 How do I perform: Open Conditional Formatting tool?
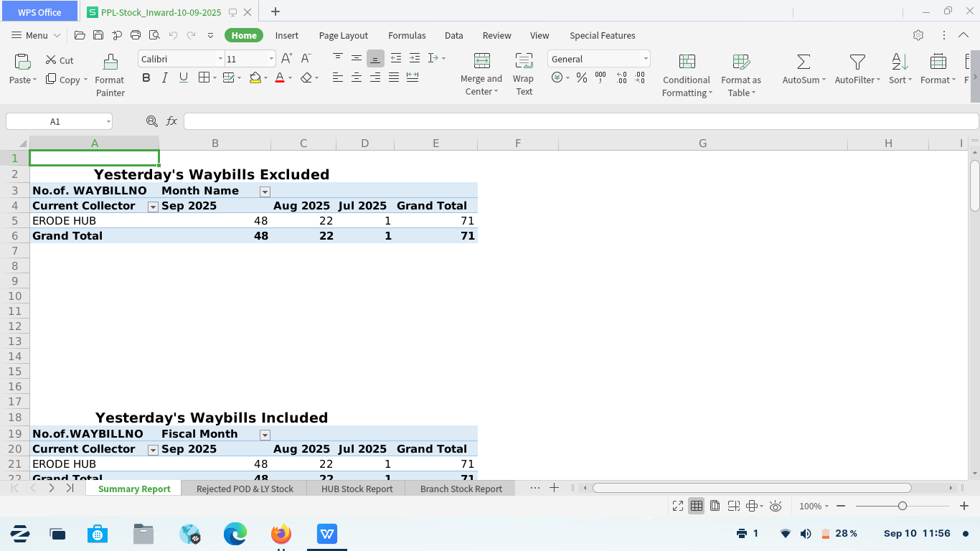pos(687,62)
